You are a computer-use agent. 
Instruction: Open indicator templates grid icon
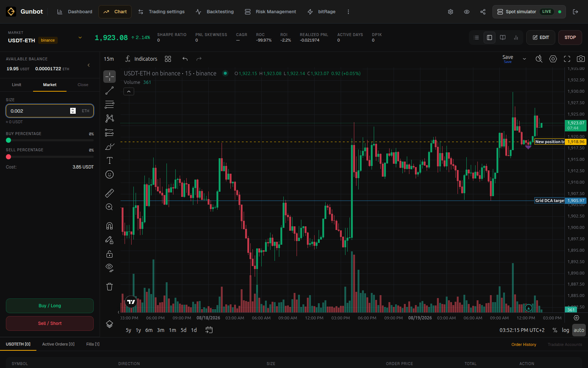[168, 59]
